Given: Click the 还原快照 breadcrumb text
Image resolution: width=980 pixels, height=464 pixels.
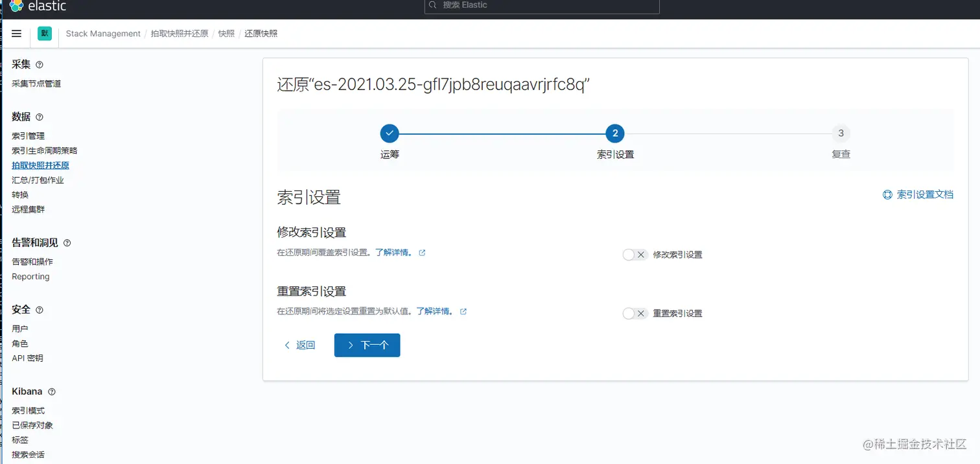Looking at the screenshot, I should [x=261, y=34].
